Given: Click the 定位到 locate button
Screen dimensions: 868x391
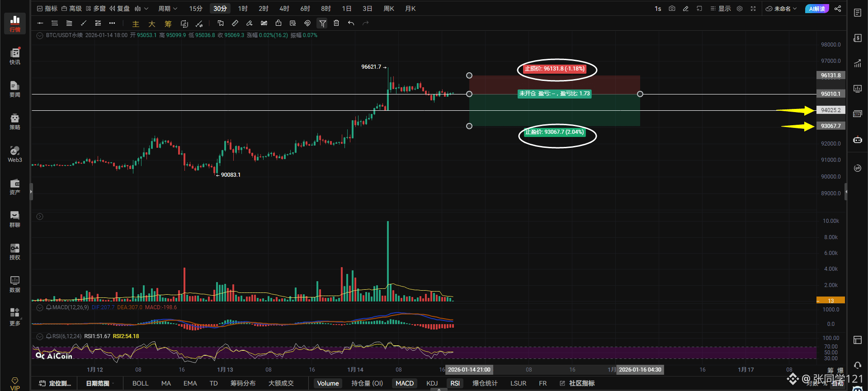Looking at the screenshot, I should click(x=55, y=383).
